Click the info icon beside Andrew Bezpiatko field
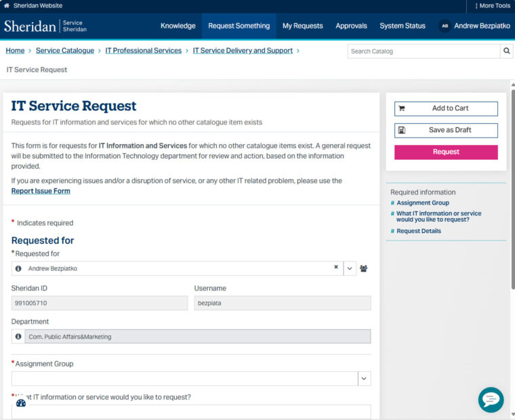Image resolution: width=515 pixels, height=420 pixels. (18, 268)
